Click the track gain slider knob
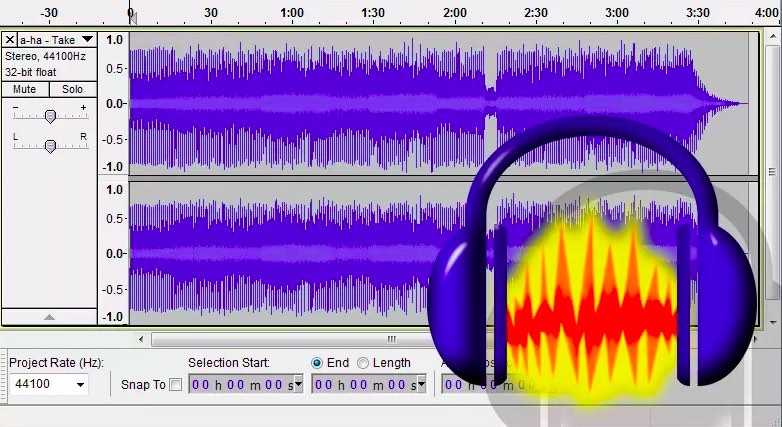 click(50, 117)
